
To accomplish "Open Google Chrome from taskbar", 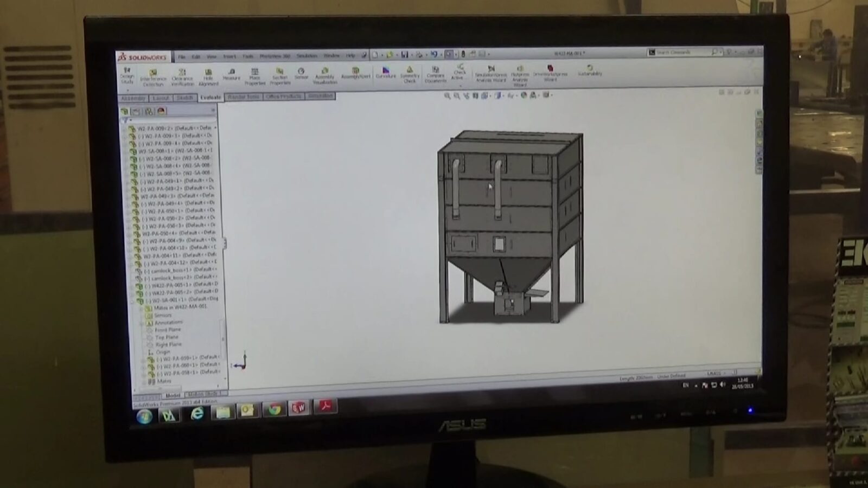I will click(275, 409).
